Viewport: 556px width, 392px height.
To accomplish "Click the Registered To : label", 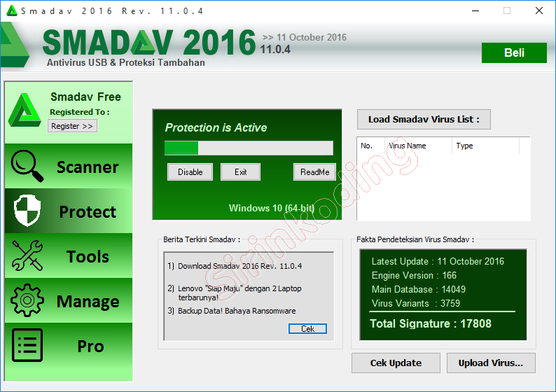I will (x=80, y=112).
